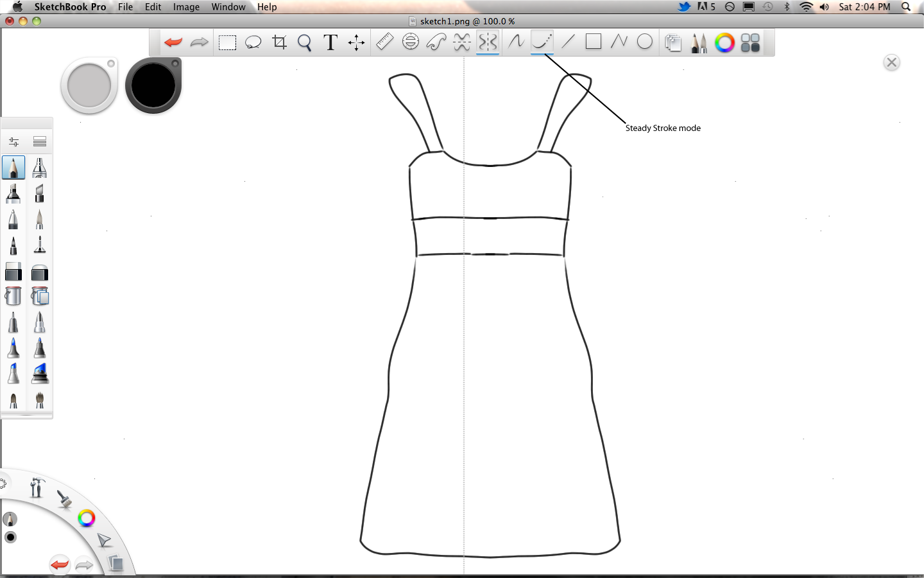The image size is (924, 578).
Task: Open the File menu
Action: (x=126, y=7)
